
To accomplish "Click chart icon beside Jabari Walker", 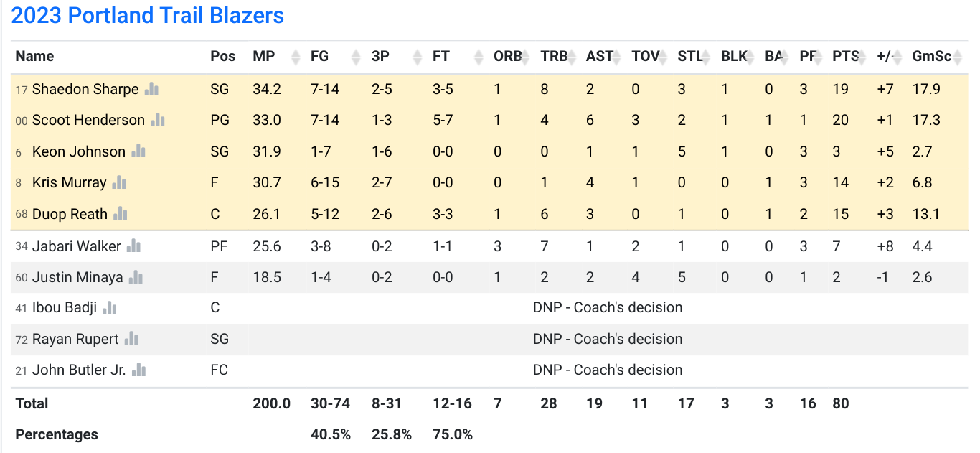I will [x=133, y=246].
